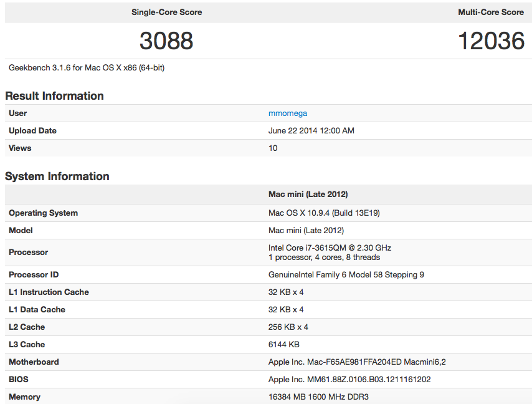Click the Multi-Core Score heading
The height and width of the screenshot is (404, 532).
491,12
